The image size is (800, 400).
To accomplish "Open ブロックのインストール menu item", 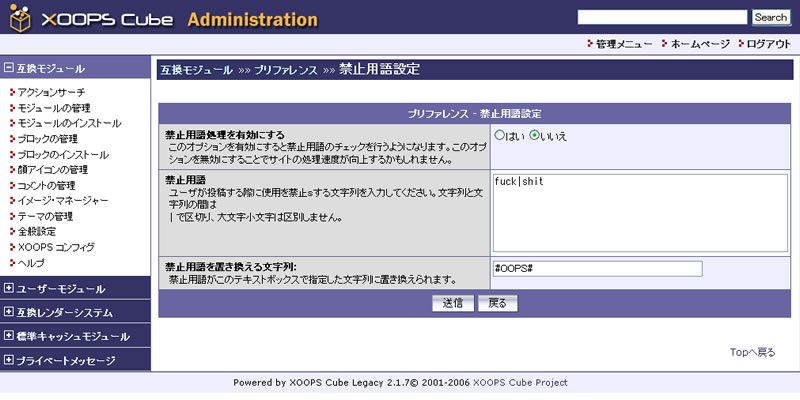I will (x=63, y=155).
